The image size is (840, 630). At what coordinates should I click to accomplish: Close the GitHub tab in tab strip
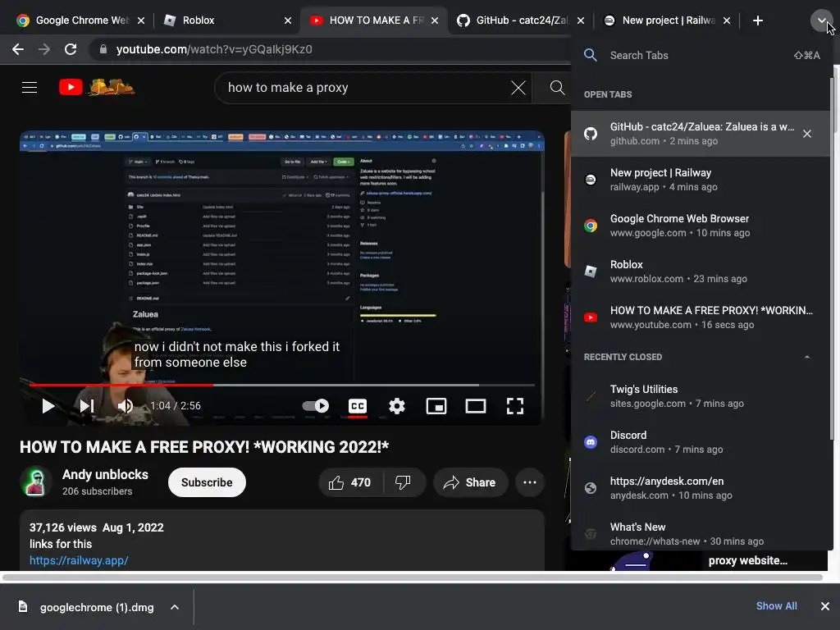pos(581,21)
